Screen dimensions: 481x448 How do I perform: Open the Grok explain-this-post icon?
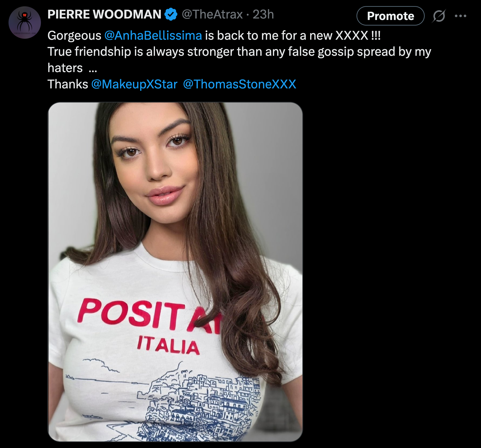tap(439, 16)
